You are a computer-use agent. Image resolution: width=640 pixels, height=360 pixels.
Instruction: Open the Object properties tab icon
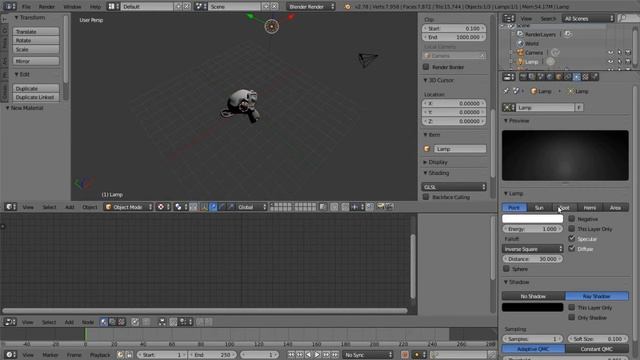[559, 77]
